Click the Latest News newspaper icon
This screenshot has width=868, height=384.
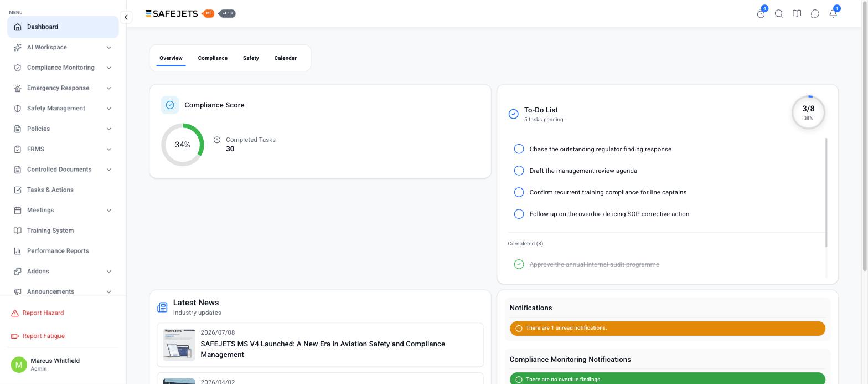[x=162, y=307]
